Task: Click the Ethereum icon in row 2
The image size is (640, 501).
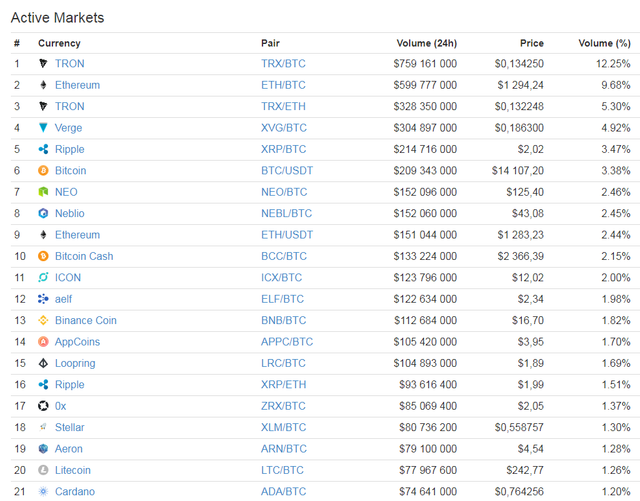Action: (x=43, y=85)
